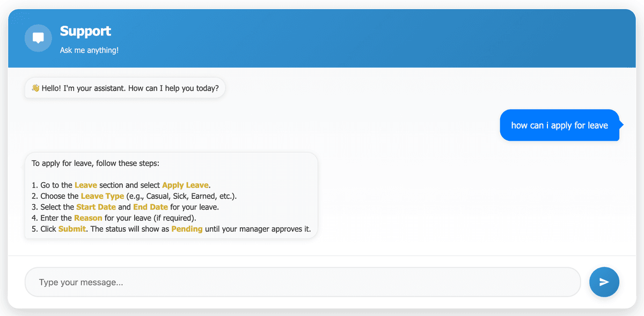644x316 pixels.
Task: Click the Pending status keyword
Action: coord(187,228)
